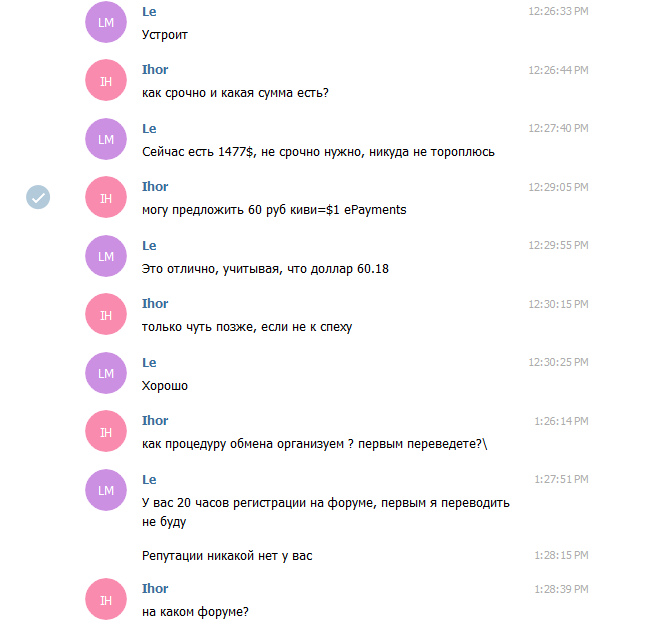Click the IH avatar beside 'как процедуру обмена' message

pos(106,431)
